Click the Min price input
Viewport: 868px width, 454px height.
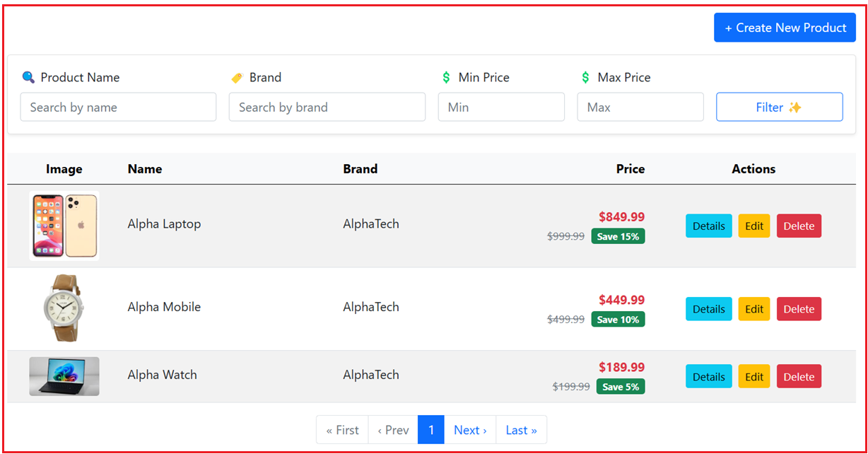pos(501,107)
